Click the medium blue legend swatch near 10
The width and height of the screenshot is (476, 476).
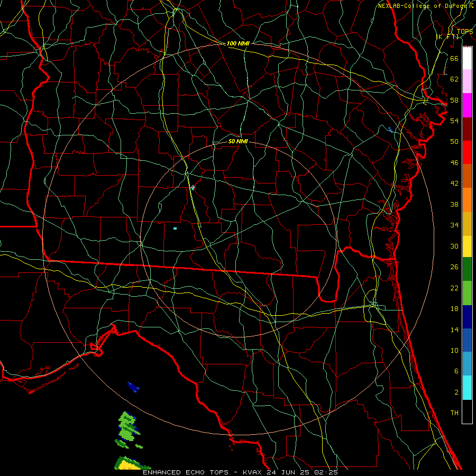tap(467, 340)
